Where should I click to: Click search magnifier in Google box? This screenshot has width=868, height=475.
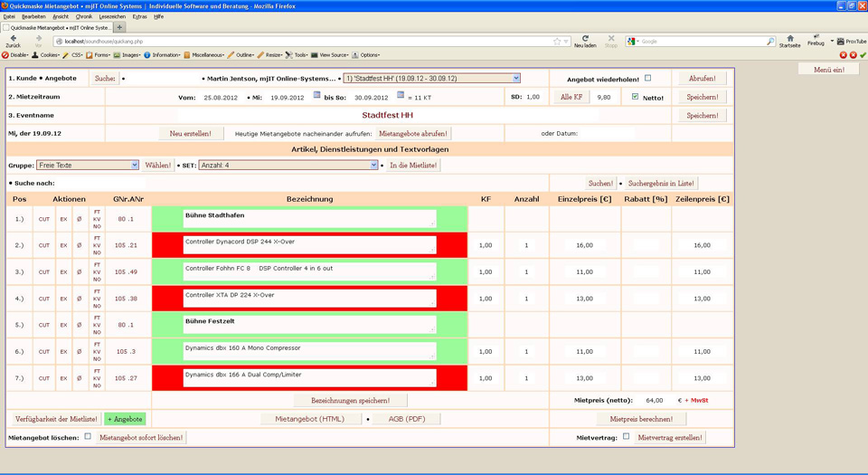click(770, 42)
